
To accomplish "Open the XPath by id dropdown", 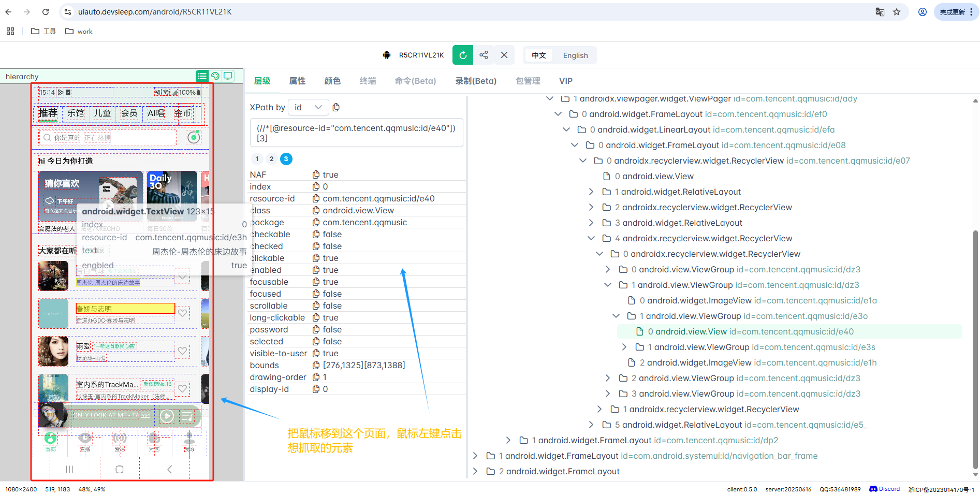I will [309, 107].
